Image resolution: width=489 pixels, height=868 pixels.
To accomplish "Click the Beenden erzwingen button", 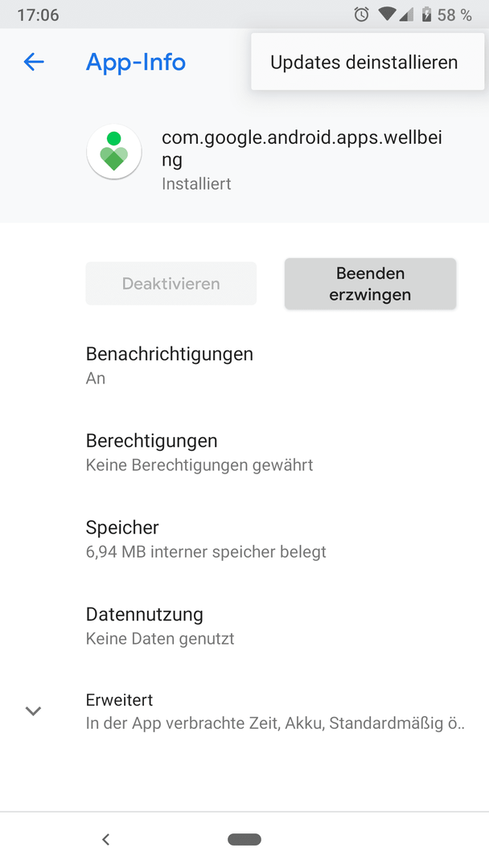I will [x=370, y=284].
